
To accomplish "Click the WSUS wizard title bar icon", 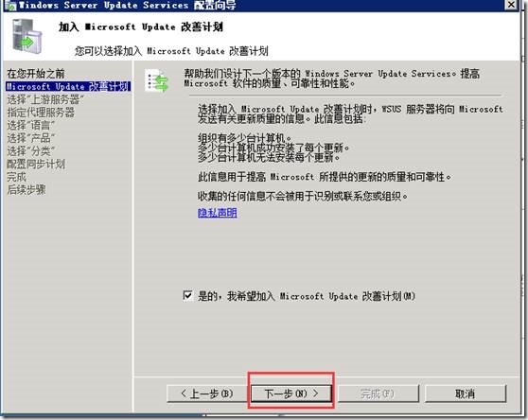I will [11, 6].
